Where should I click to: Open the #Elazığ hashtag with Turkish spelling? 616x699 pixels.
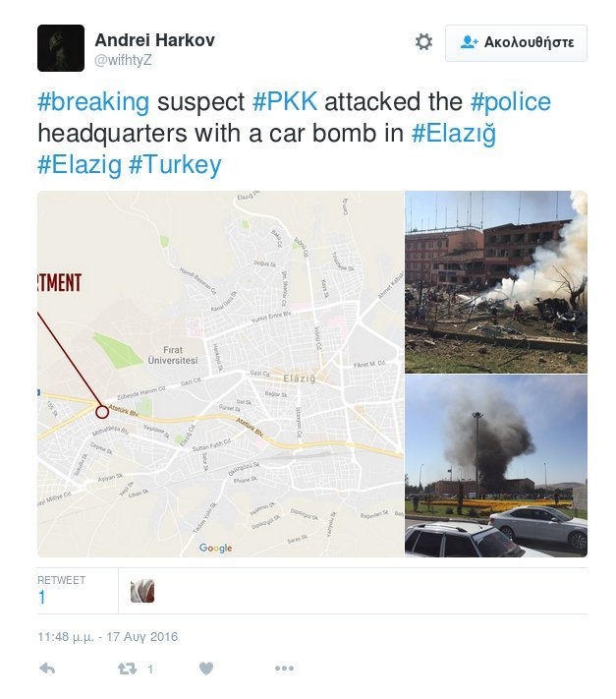(453, 134)
